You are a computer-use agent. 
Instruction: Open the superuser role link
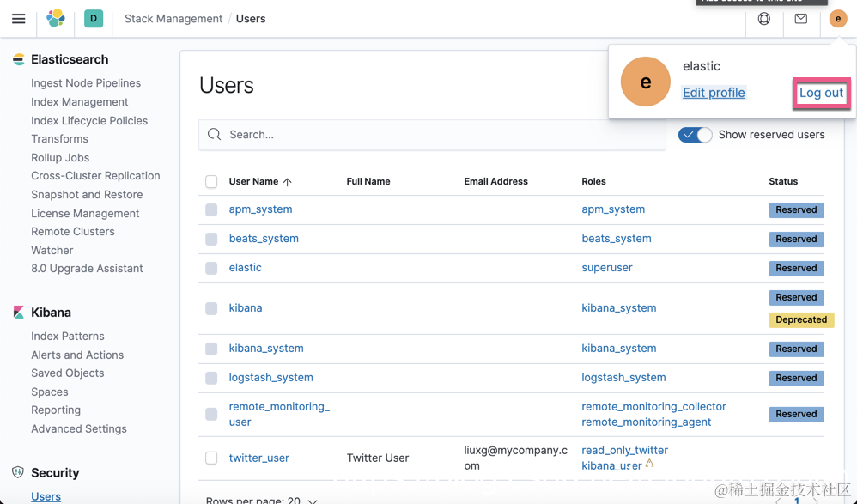point(607,268)
